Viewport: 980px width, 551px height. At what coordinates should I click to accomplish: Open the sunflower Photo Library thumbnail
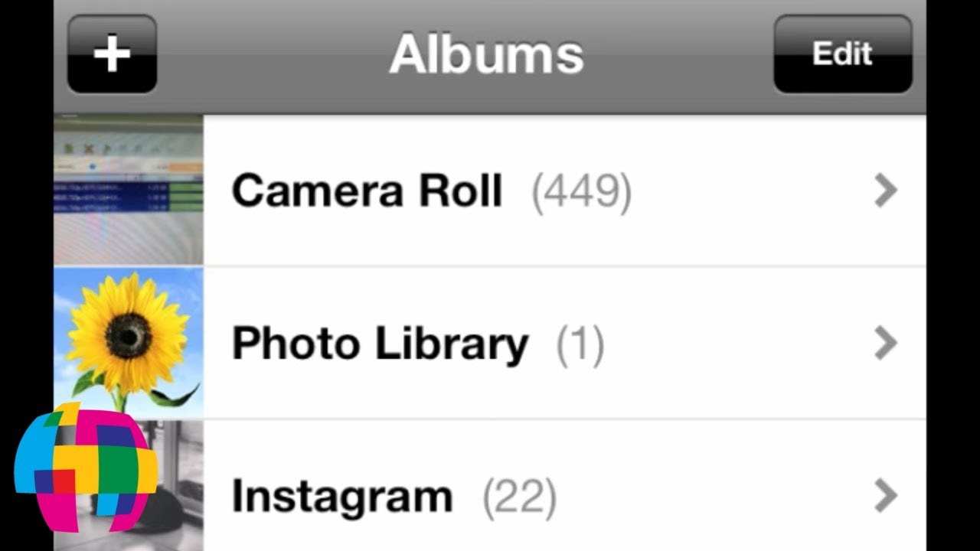pyautogui.click(x=129, y=343)
